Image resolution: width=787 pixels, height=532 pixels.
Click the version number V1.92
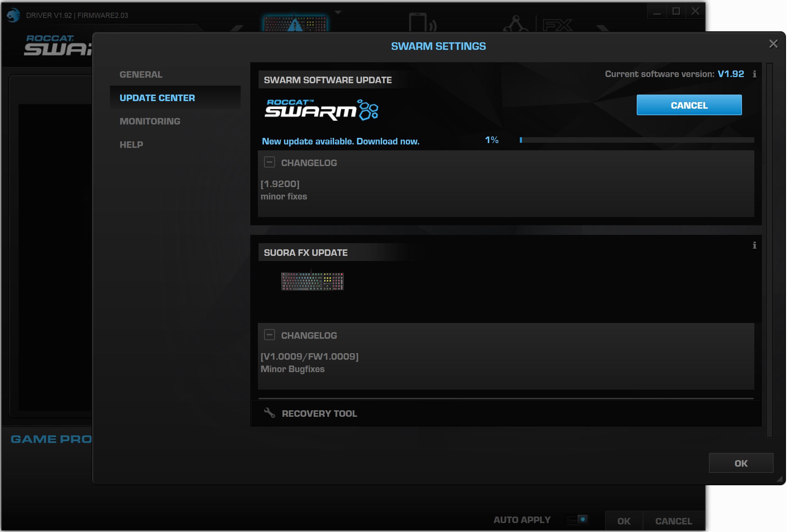pyautogui.click(x=731, y=74)
